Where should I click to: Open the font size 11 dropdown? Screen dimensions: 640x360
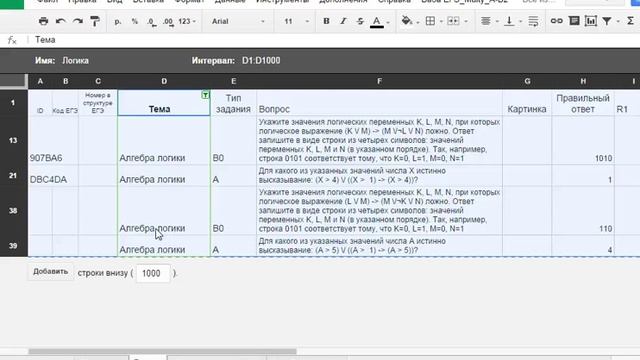[x=296, y=21]
